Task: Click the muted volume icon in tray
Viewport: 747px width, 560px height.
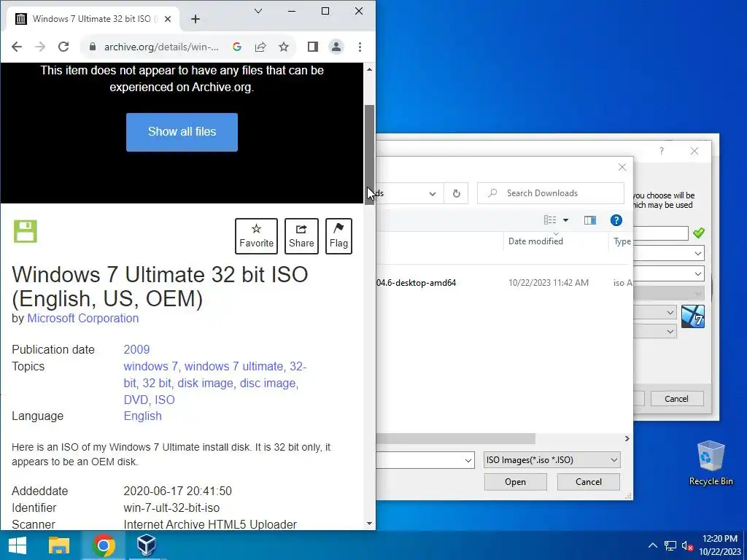Action: coord(687,545)
